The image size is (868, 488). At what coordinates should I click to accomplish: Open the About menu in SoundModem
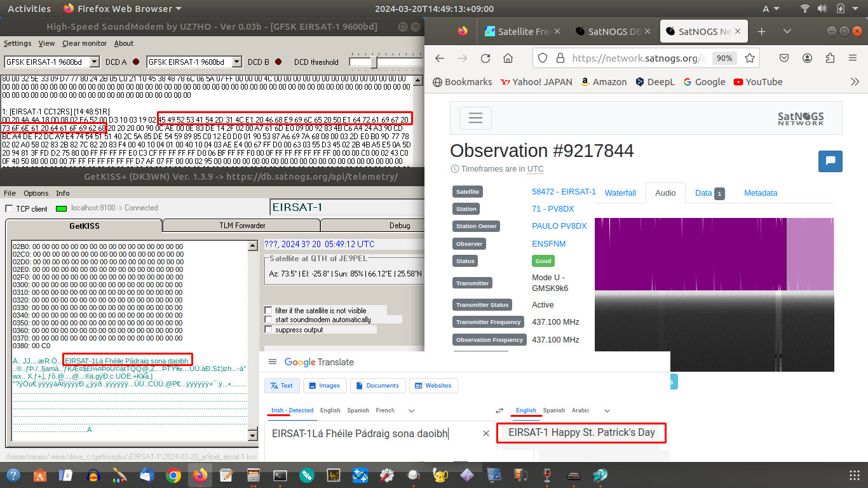tap(124, 43)
